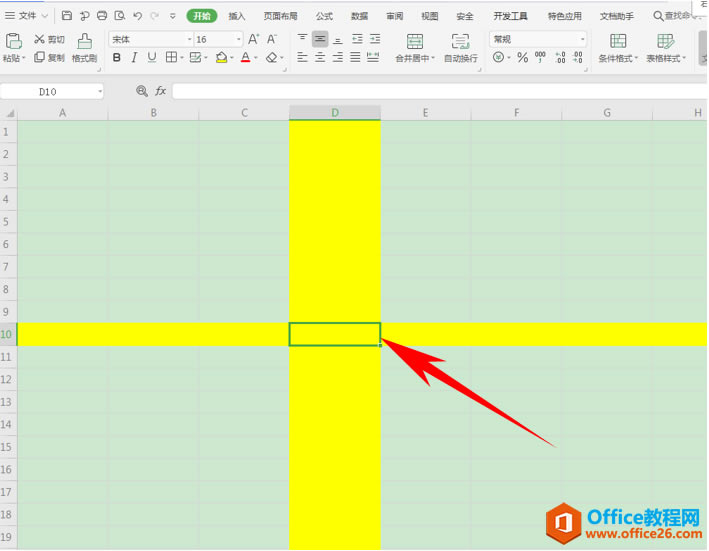Toggle middle vertical alignment
Image resolution: width=709 pixels, height=551 pixels.
(x=320, y=39)
